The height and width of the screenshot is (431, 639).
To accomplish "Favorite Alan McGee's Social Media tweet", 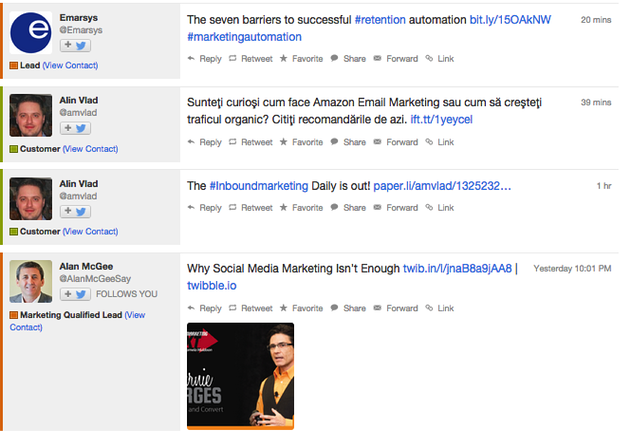I will click(301, 308).
